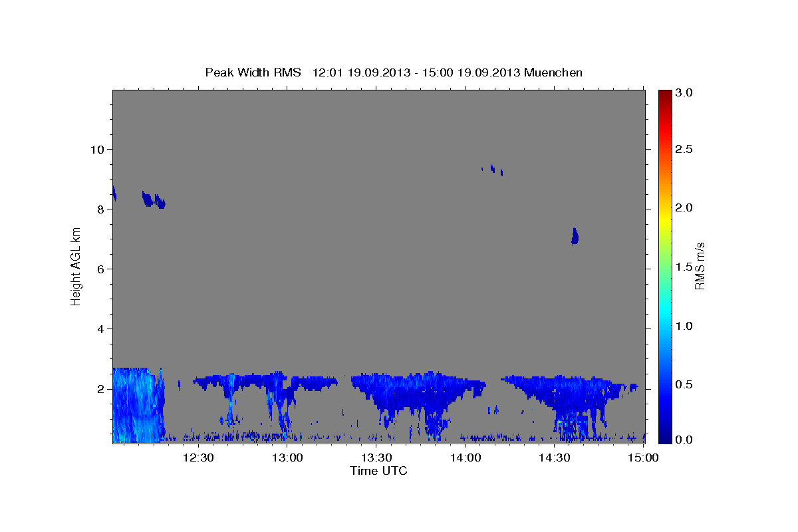Click the 13:30 time tick label
This screenshot has width=798, height=532.
click(376, 458)
